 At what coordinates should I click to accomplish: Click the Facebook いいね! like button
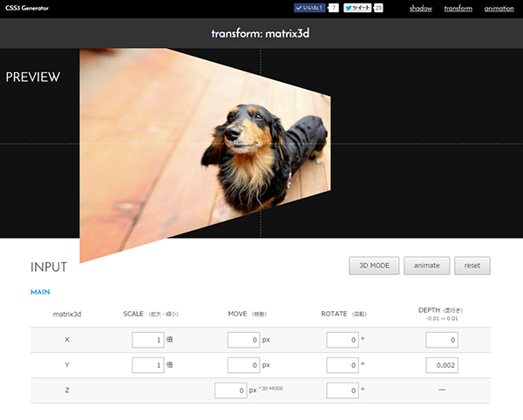[309, 8]
